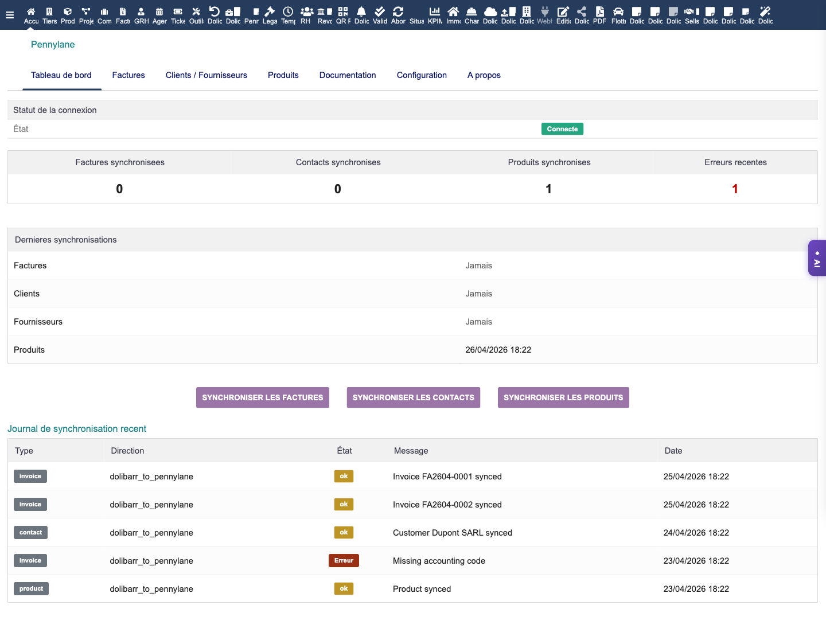Screen dimensions: 826x644
Task: Click the Journal de synchronisation recent heading
Action: [x=77, y=429]
